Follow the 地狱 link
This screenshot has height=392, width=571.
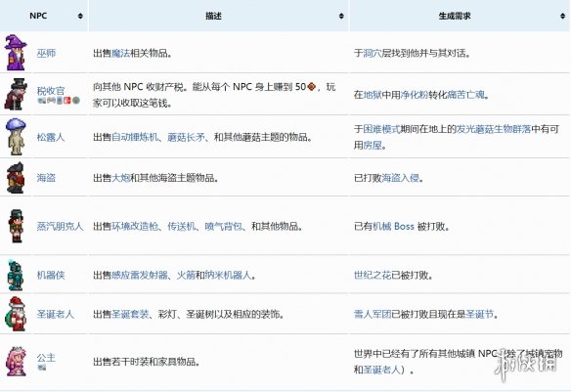(373, 95)
